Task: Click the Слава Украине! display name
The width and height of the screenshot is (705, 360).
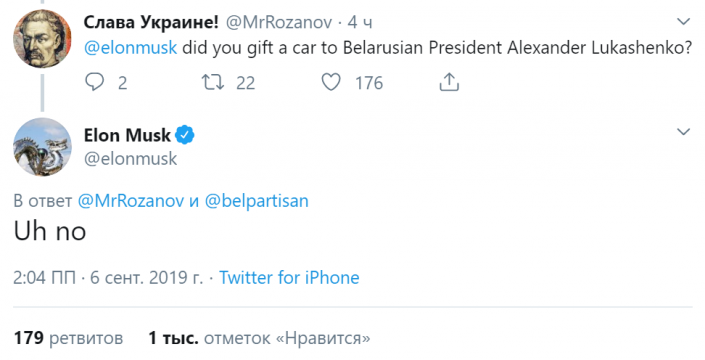Action: (x=151, y=22)
